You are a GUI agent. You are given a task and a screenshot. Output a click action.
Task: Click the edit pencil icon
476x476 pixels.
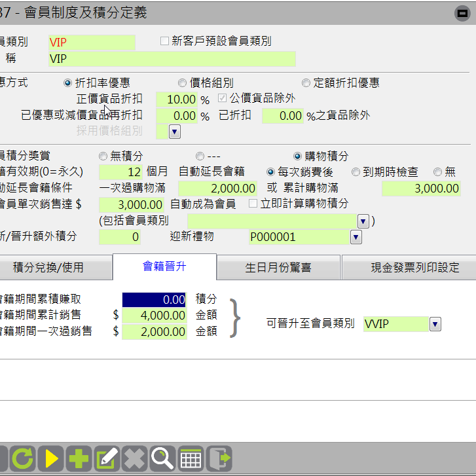[x=107, y=458]
